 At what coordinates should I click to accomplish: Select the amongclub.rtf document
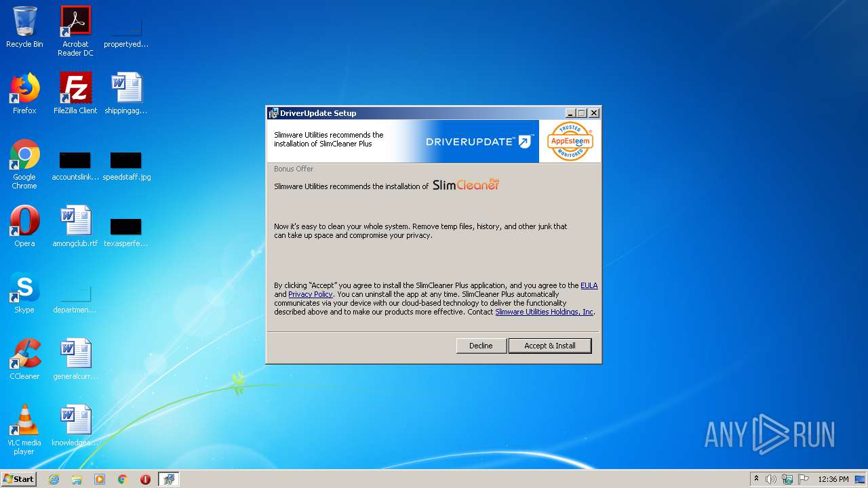pos(75,226)
